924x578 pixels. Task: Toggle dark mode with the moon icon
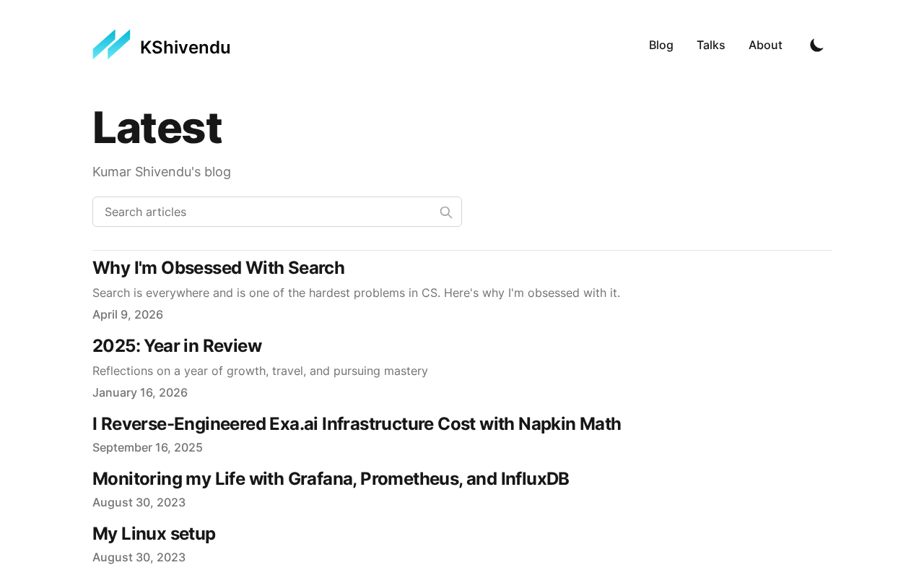816,46
